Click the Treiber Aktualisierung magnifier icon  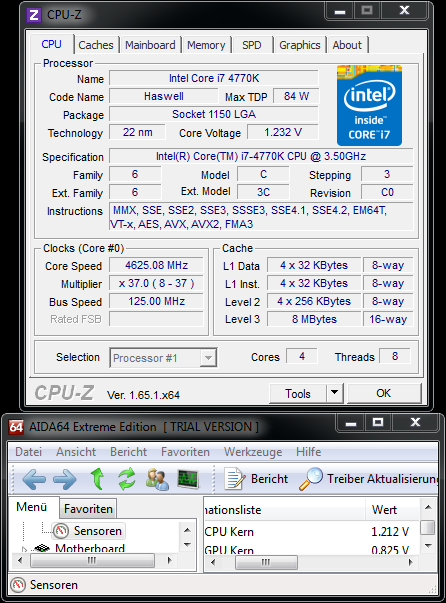coord(311,479)
